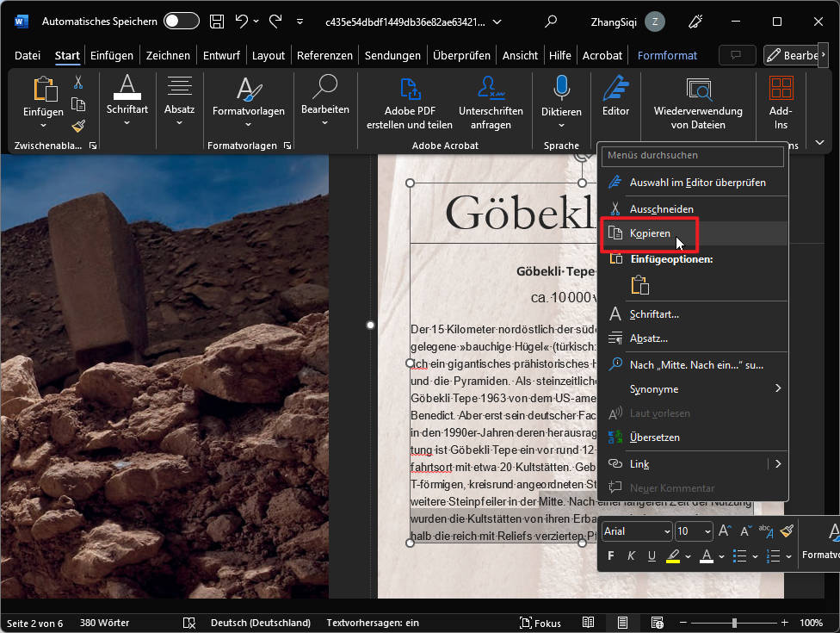Open the Quick Access toolbar customize dropdown
Image resolution: width=840 pixels, height=633 pixels.
tap(300, 22)
